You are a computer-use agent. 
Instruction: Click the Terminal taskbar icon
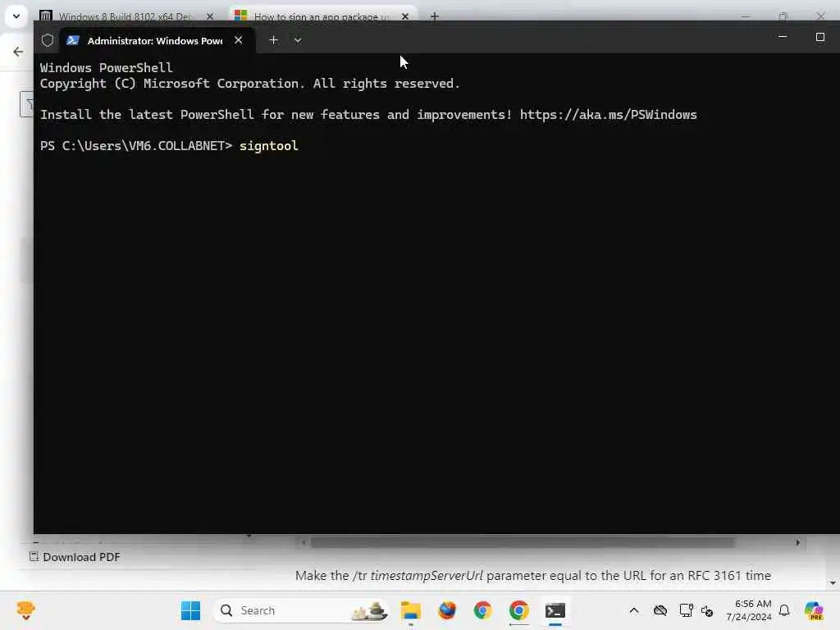(x=555, y=610)
